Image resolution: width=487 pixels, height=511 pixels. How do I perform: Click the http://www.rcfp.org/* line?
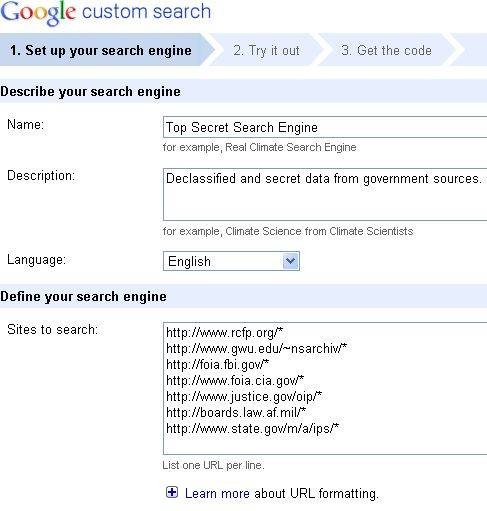point(224,333)
